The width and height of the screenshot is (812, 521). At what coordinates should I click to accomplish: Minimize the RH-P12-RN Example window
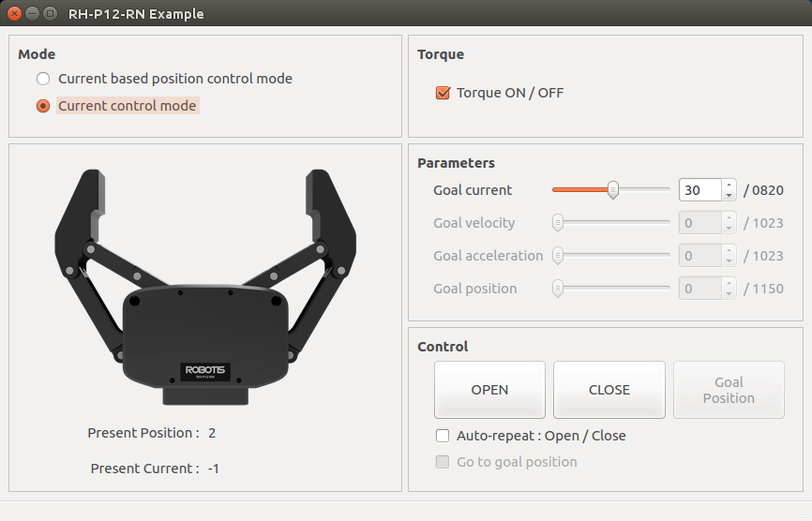click(32, 14)
